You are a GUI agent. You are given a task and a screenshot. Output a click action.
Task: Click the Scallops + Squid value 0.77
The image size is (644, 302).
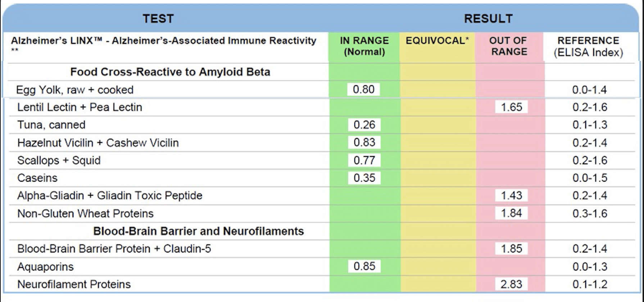click(364, 160)
